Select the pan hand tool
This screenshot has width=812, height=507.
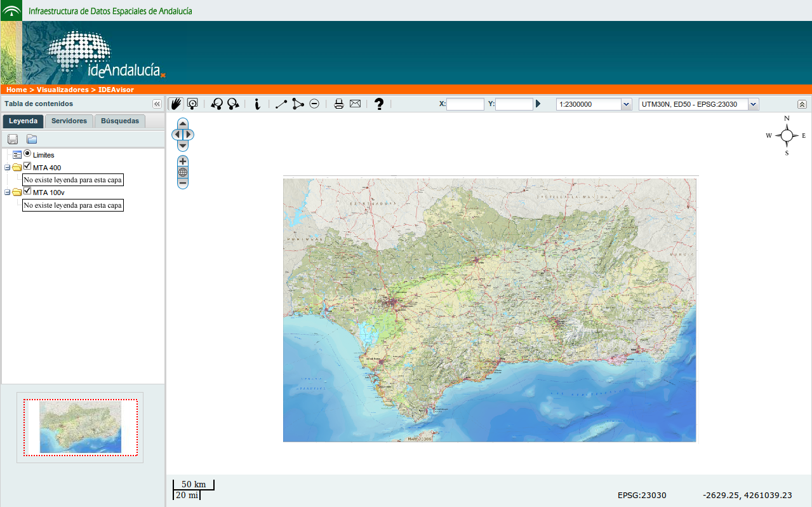[x=176, y=104]
